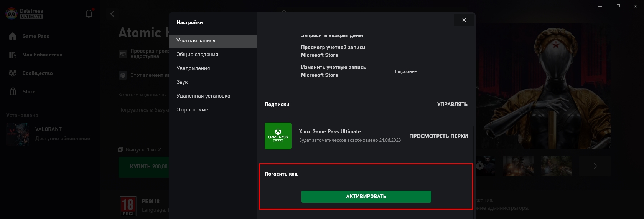Close the Settings dialog
Viewport: 644px width, 219px height.
click(x=464, y=20)
